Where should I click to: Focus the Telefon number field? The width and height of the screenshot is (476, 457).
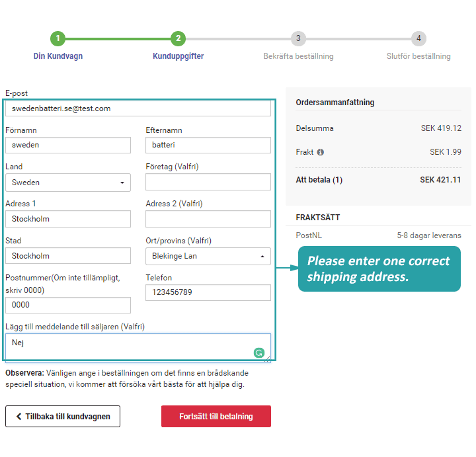click(x=208, y=293)
